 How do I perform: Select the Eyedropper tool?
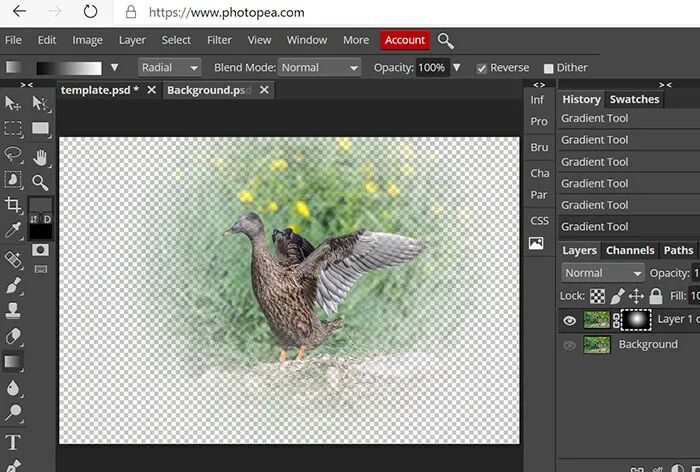[13, 230]
